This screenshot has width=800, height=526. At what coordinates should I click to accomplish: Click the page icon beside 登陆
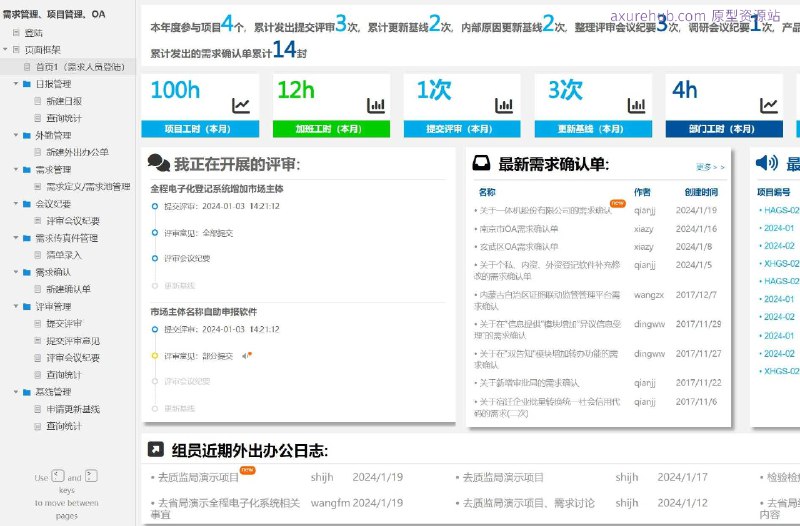(x=16, y=33)
